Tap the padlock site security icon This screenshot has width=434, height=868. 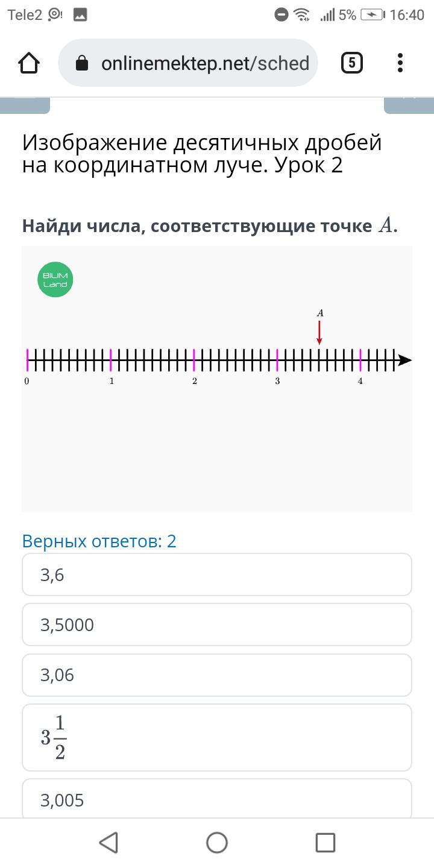(x=83, y=63)
